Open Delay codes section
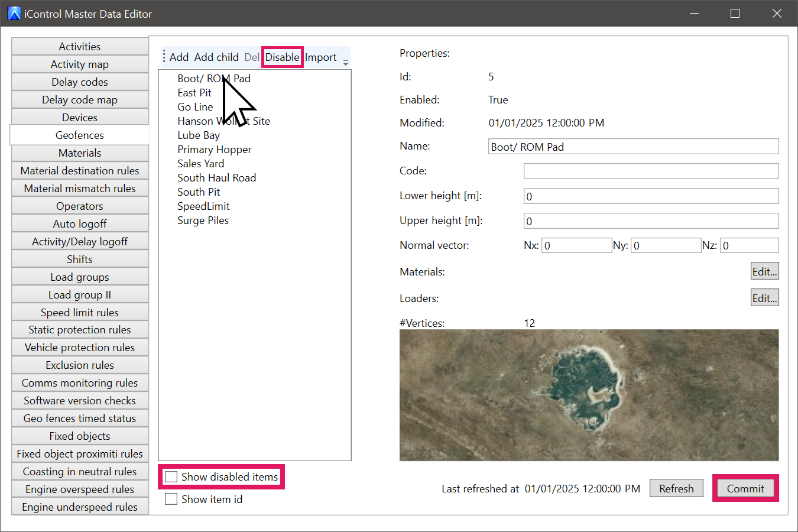This screenshot has height=532, width=798. (x=80, y=82)
